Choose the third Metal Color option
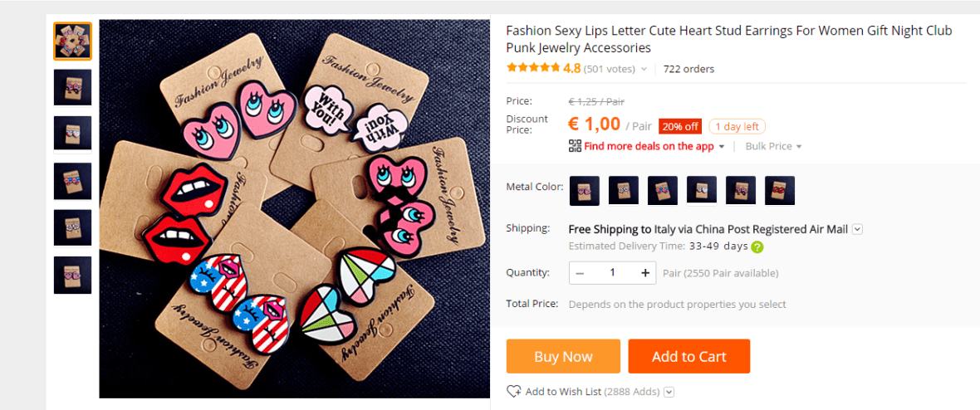980x410 pixels. point(663,190)
